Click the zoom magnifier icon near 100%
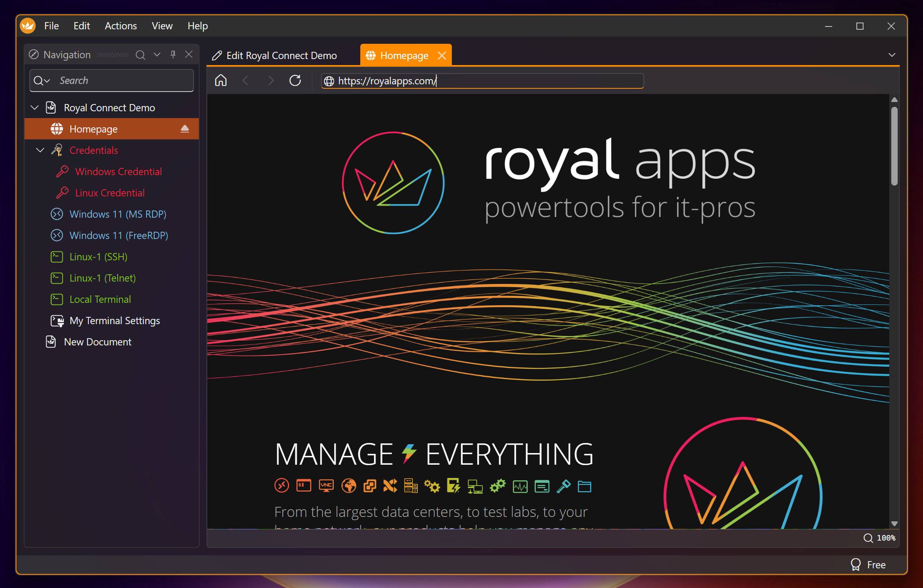 pyautogui.click(x=868, y=538)
